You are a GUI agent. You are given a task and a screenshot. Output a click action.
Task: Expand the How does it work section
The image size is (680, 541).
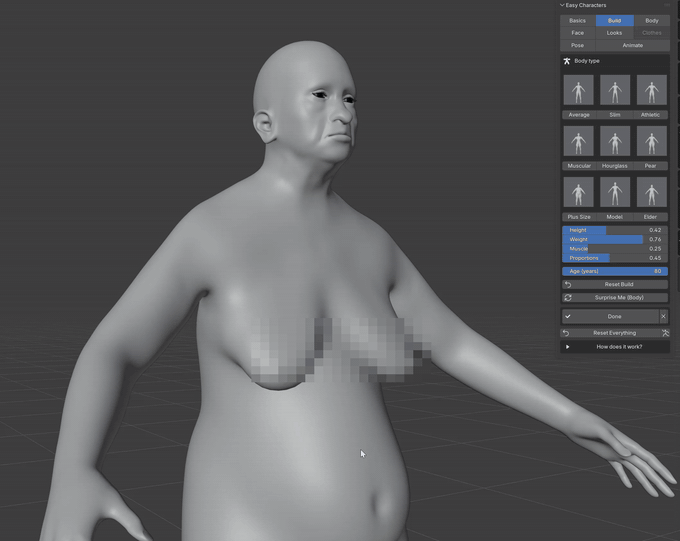(615, 347)
